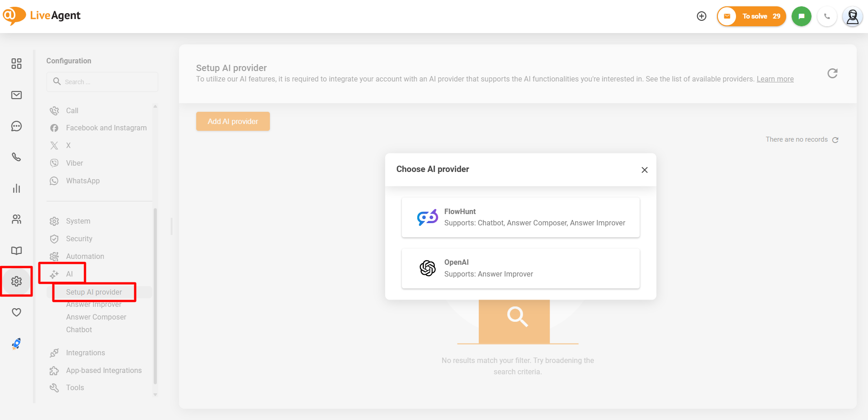The width and height of the screenshot is (868, 420).
Task: Click the rocket icon in sidebar
Action: click(x=17, y=344)
